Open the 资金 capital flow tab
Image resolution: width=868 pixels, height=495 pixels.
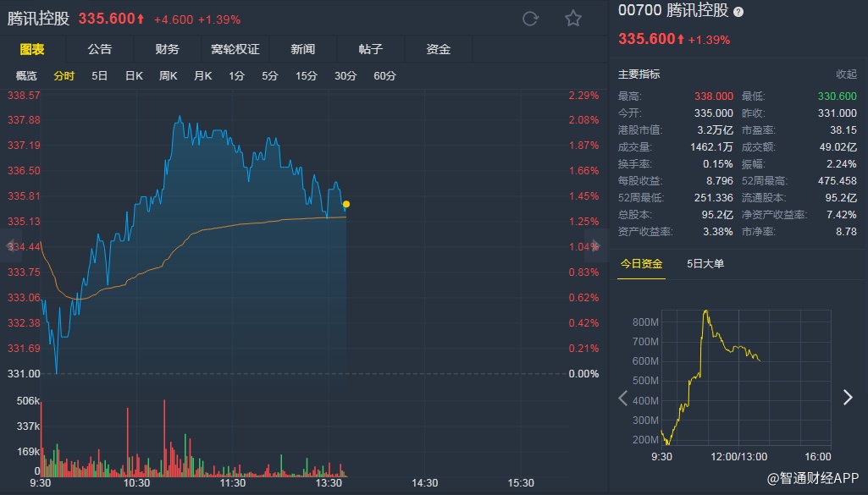pos(439,50)
